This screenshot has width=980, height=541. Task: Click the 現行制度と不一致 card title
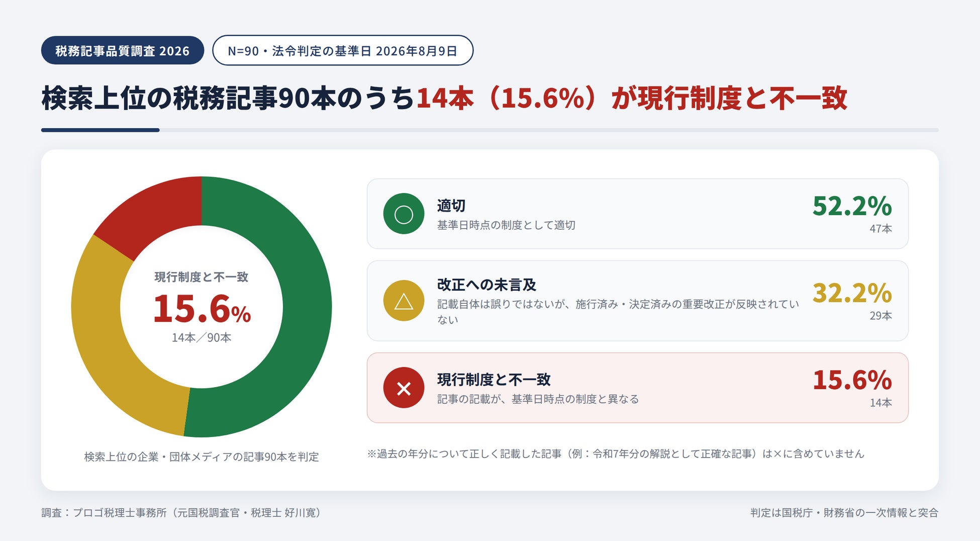tap(494, 380)
